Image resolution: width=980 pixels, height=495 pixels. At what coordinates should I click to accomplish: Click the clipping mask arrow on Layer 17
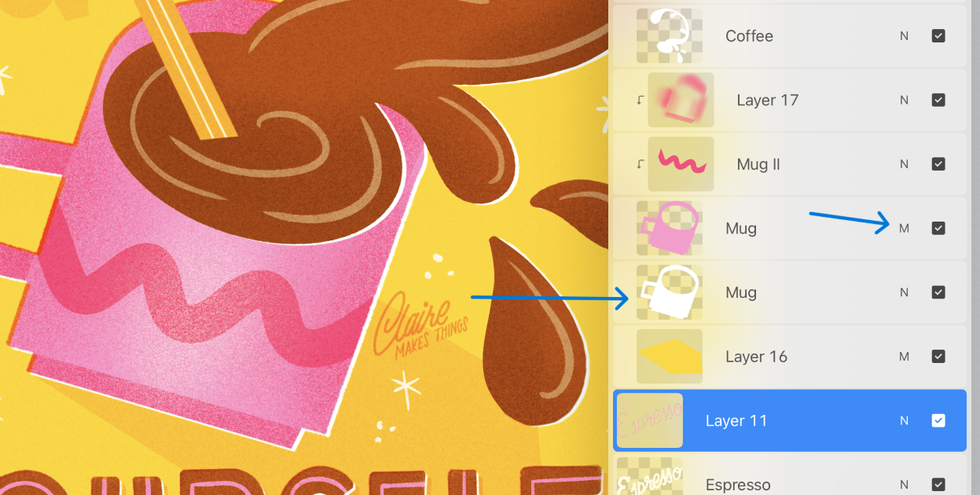pos(640,101)
